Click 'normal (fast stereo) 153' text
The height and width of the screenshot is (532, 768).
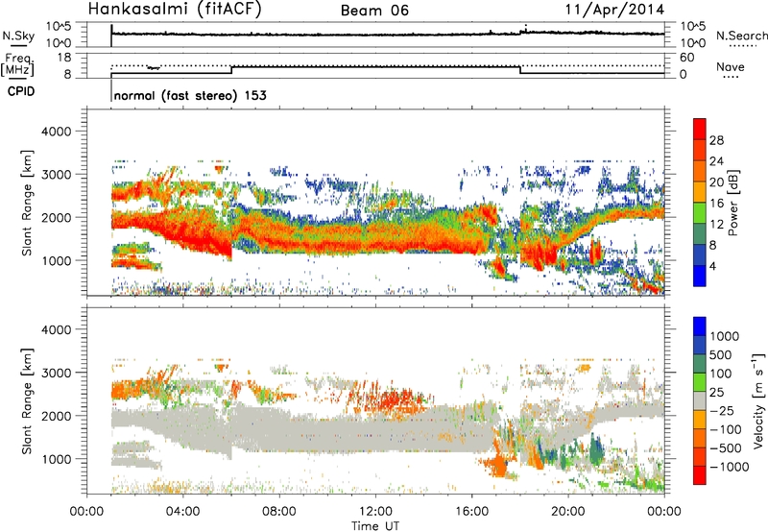tap(190, 95)
